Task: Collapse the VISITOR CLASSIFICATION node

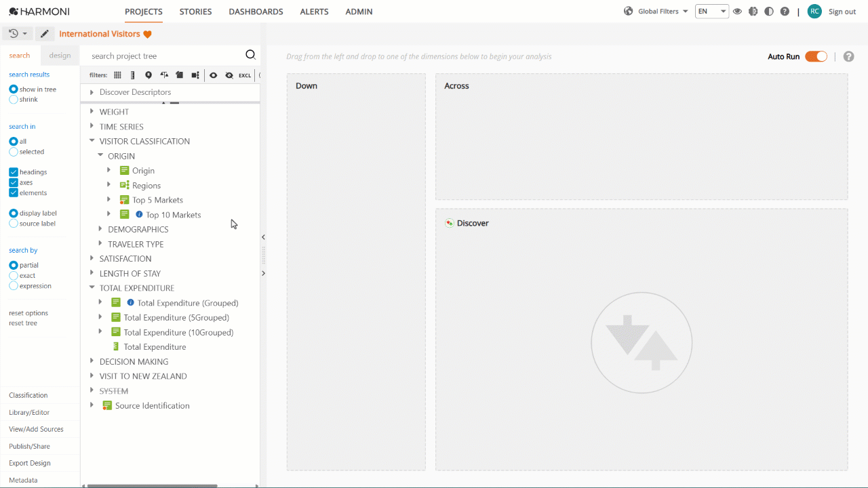Action: point(92,141)
